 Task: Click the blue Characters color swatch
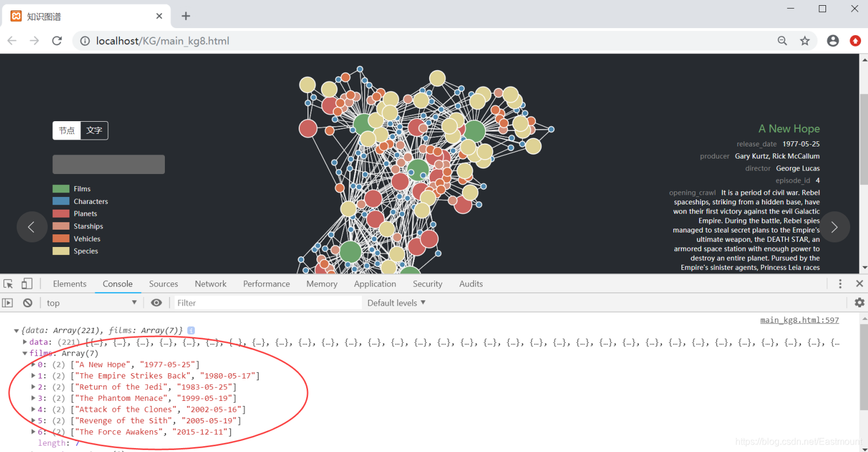click(x=61, y=202)
